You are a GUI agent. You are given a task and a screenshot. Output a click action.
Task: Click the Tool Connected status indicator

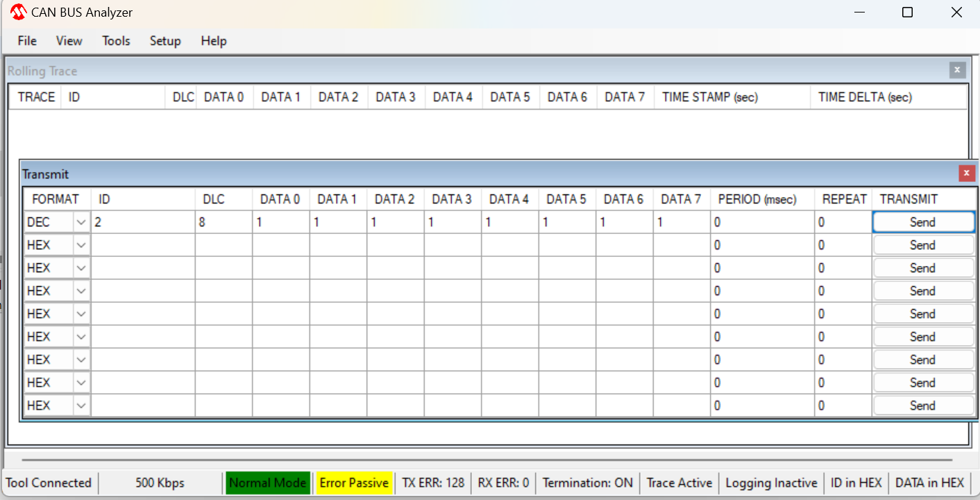[x=49, y=483]
